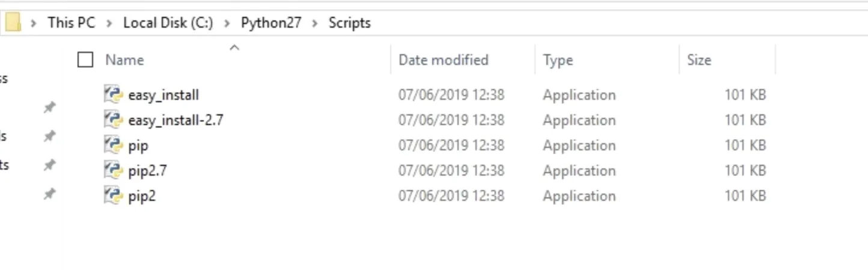This screenshot has width=868, height=270.
Task: Select the pip application icon
Action: click(x=113, y=145)
